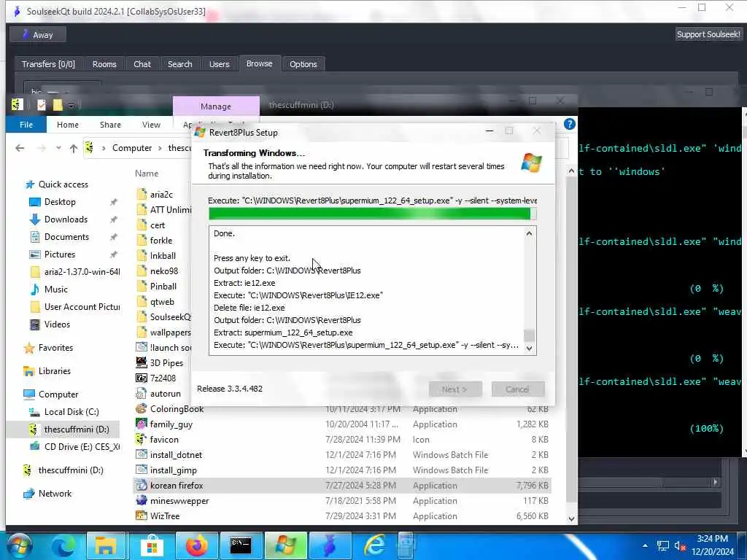Open the Share ribbon tab in Explorer

[110, 125]
